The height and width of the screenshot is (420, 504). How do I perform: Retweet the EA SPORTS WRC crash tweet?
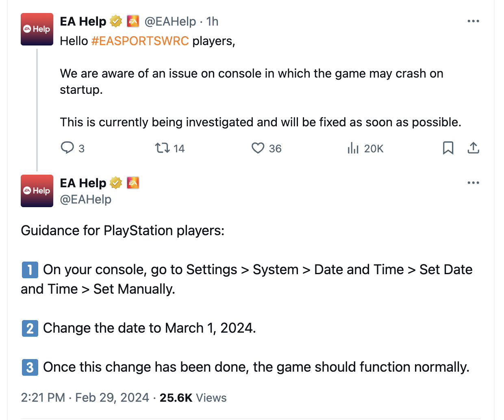[x=163, y=148]
